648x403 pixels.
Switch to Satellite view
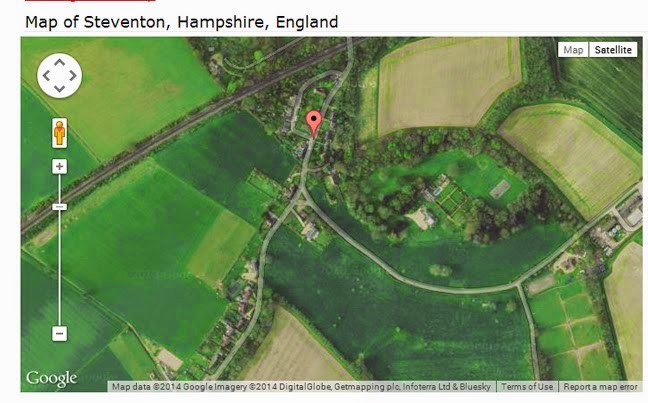point(613,50)
